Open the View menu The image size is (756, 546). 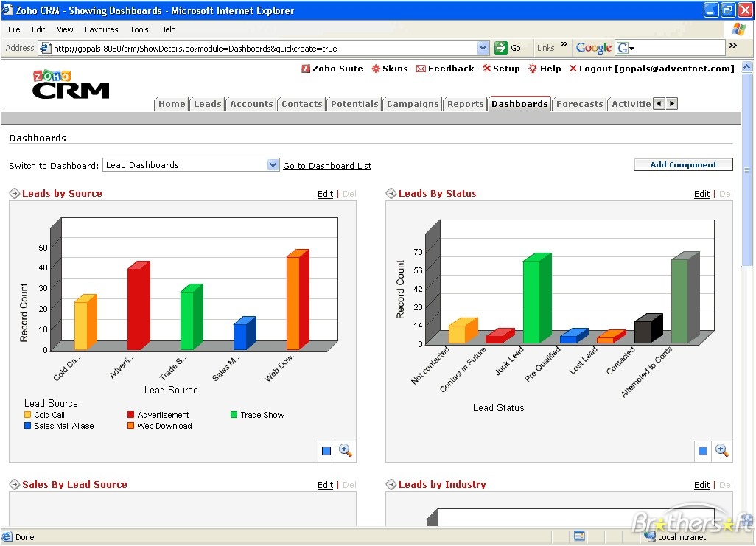click(x=65, y=29)
